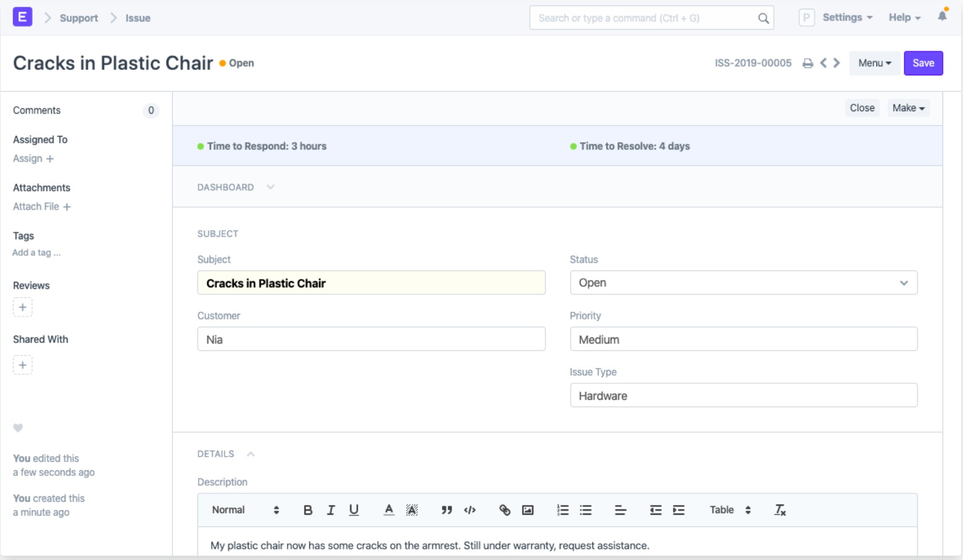Go to the previous issue arrow
This screenshot has width=963, height=560.
pyautogui.click(x=823, y=63)
